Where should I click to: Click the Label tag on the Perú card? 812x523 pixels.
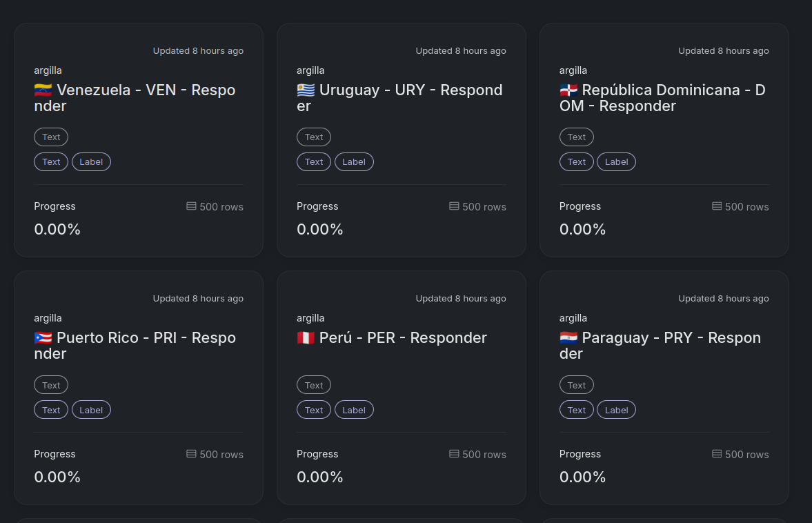pos(354,410)
